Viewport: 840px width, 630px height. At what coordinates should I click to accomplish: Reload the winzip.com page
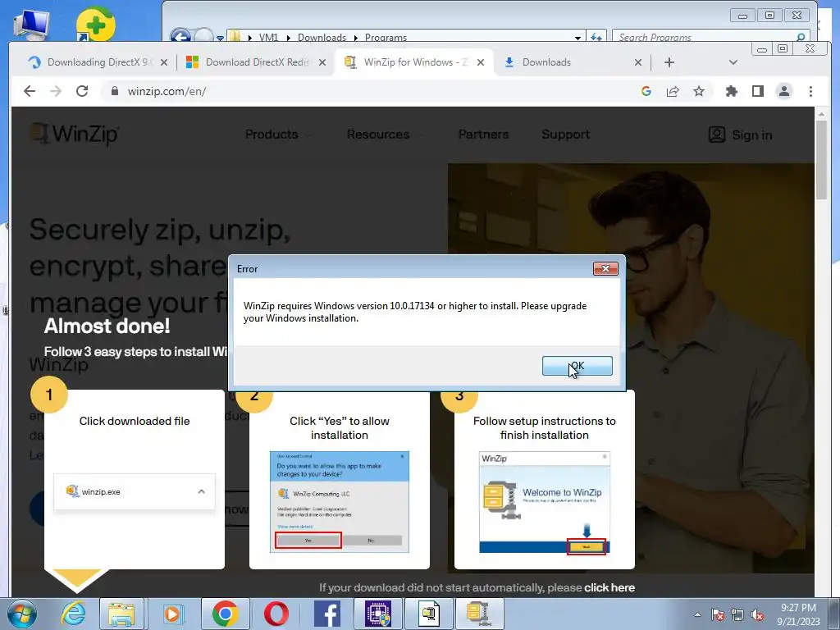[x=82, y=91]
